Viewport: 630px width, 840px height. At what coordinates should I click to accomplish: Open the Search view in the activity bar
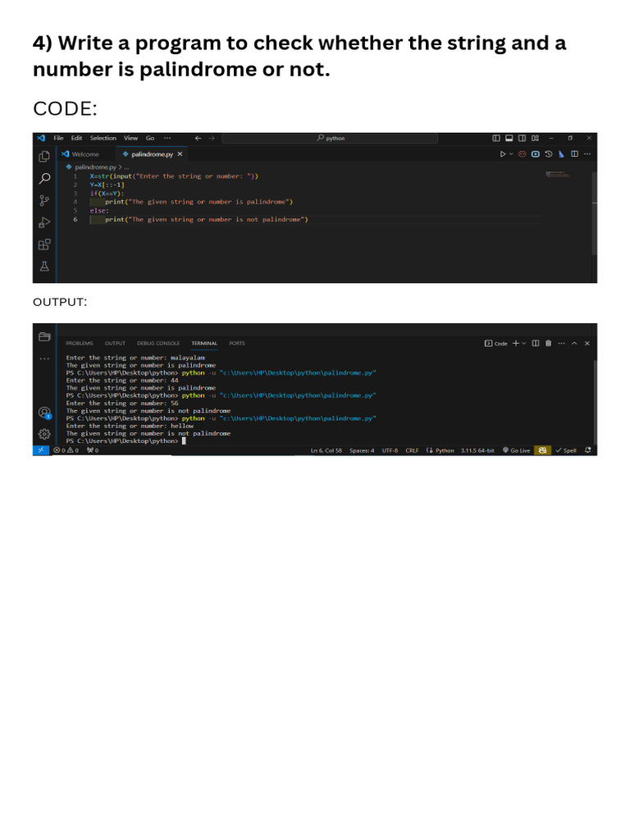tap(44, 178)
